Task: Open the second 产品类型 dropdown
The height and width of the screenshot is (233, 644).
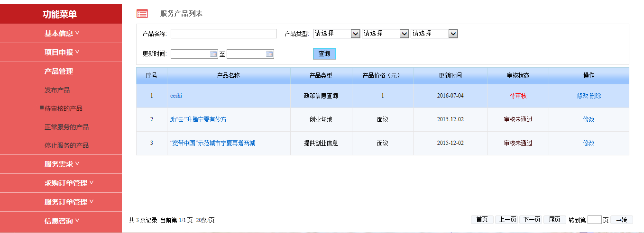Action: click(x=385, y=34)
